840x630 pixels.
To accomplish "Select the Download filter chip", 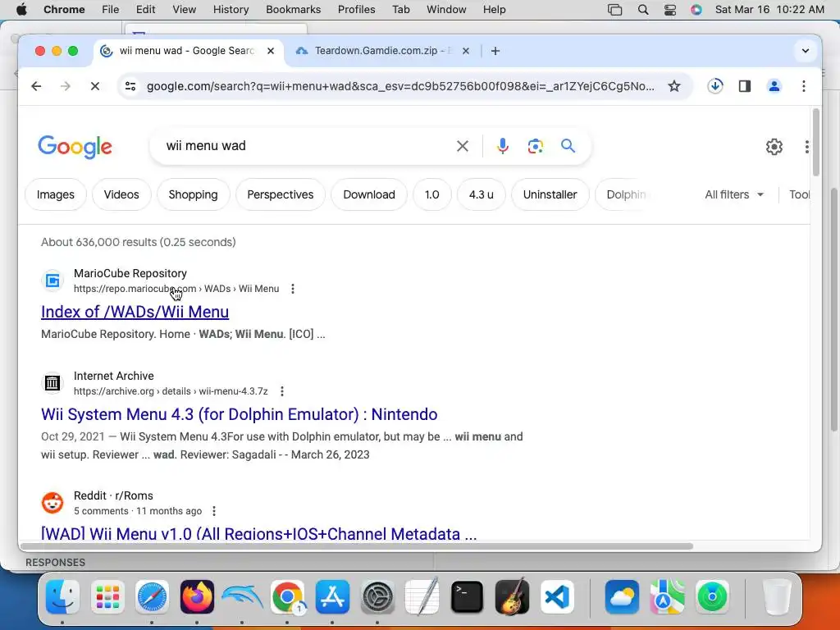I will pos(369,194).
